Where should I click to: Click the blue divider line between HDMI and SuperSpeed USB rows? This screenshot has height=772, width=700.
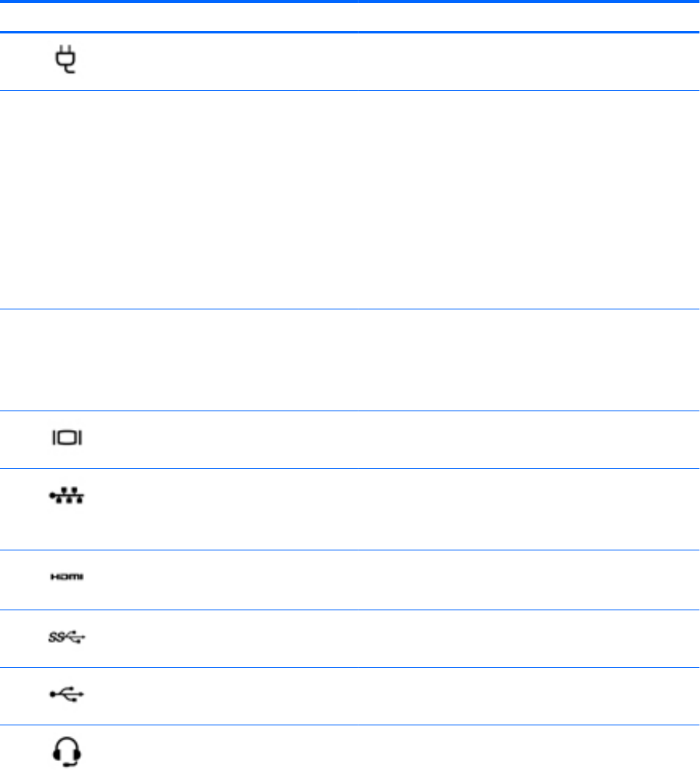tap(350, 610)
